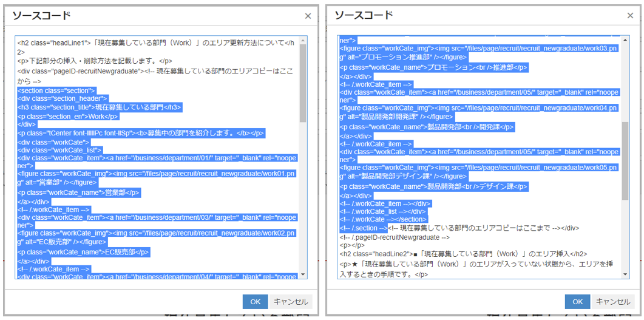The width and height of the screenshot is (644, 320).
Task: Click キャンセル in the right source code dialog
Action: coord(613,302)
